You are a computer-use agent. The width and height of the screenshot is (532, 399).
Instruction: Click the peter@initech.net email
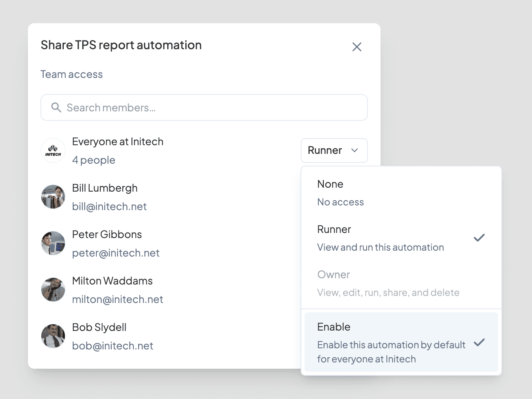116,253
